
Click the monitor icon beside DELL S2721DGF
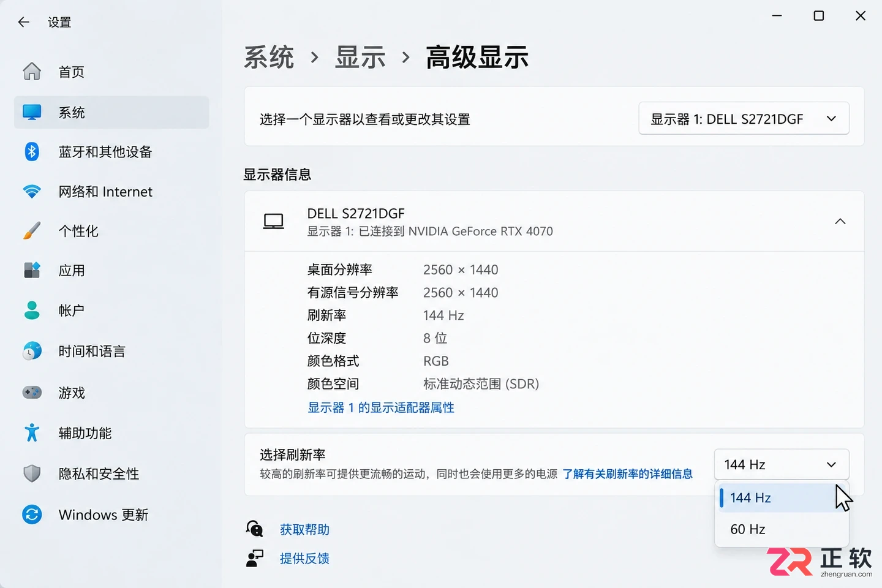[273, 221]
